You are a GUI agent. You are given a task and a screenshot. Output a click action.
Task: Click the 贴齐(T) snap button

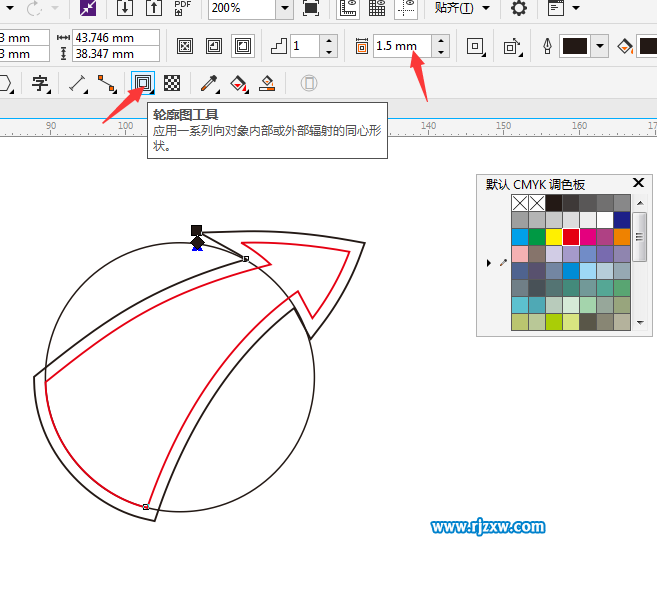point(454,8)
